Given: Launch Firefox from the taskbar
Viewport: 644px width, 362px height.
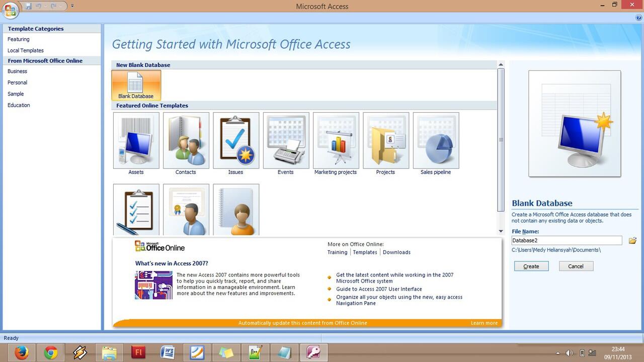Looking at the screenshot, I should (x=21, y=353).
